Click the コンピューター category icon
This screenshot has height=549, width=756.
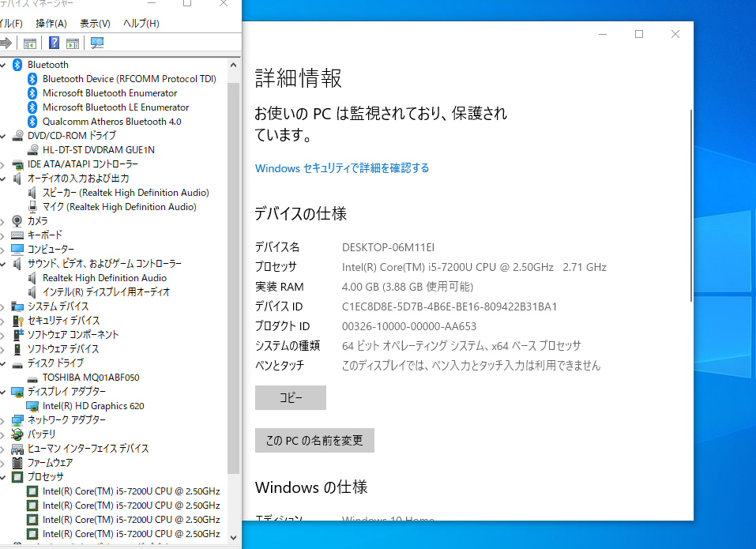pos(17,249)
